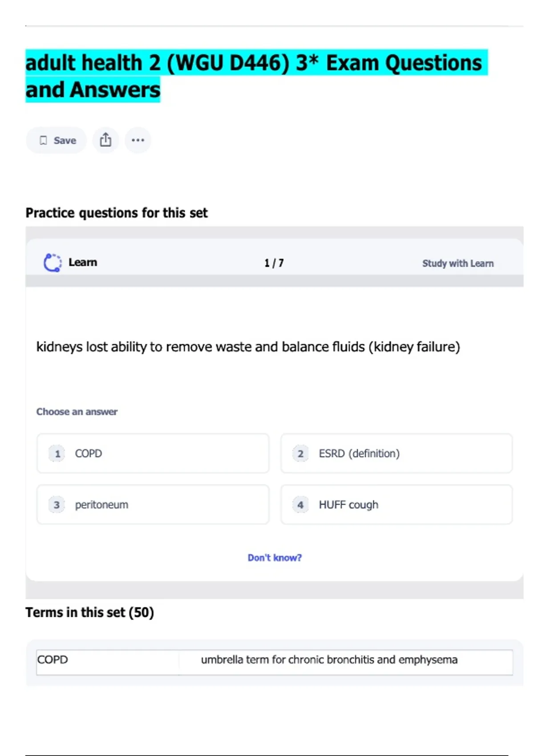Open the three-dots more options menu
This screenshot has width=534, height=756.
[x=138, y=140]
